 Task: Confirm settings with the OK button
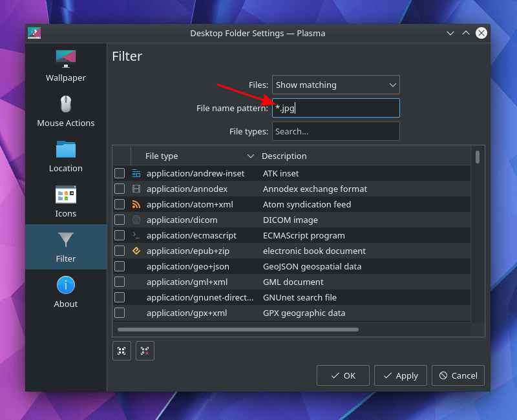click(343, 375)
